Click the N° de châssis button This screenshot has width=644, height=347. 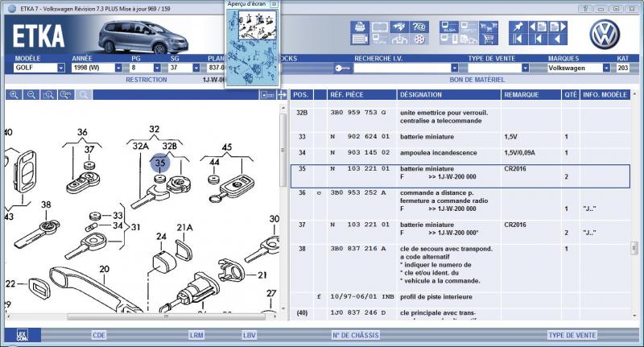point(356,335)
